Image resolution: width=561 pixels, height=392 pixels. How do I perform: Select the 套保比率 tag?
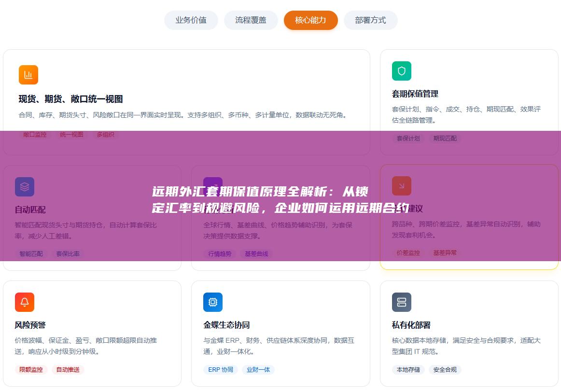pyautogui.click(x=68, y=254)
